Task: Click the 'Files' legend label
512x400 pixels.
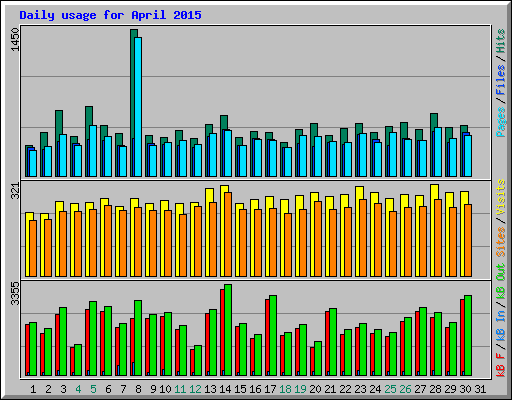Action: [x=501, y=80]
